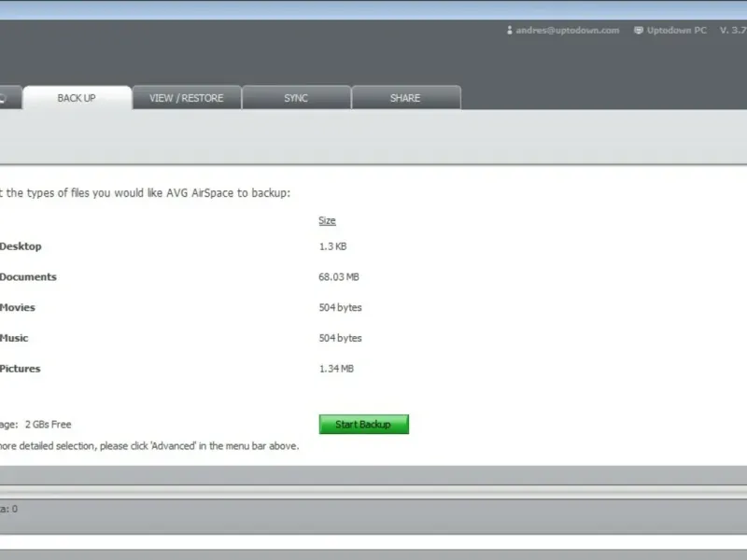Go to the SHARE tab
Image resolution: width=747 pixels, height=560 pixels.
[406, 98]
